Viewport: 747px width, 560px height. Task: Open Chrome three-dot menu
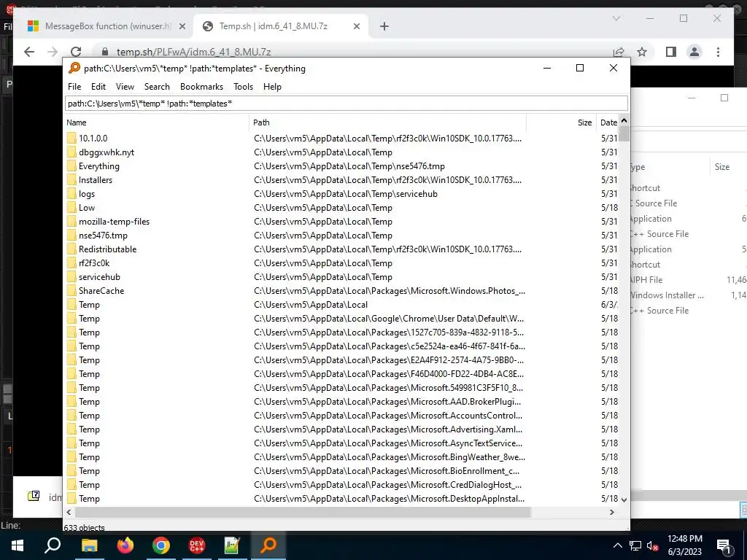coord(718,52)
